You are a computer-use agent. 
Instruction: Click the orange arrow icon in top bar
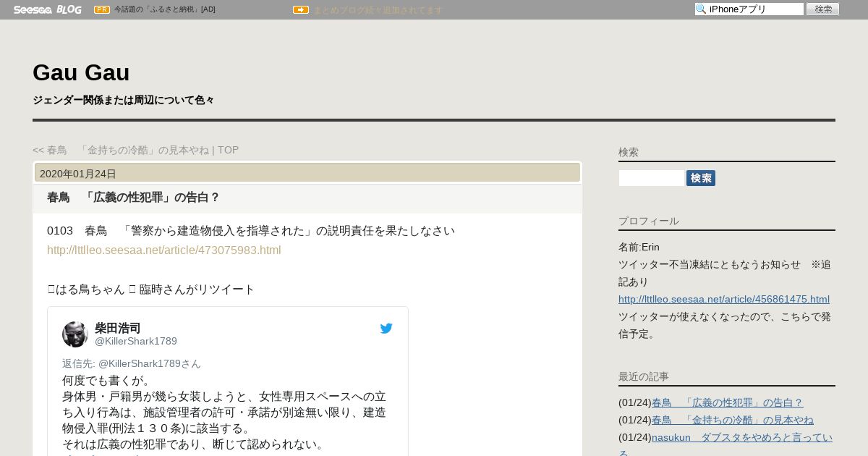[301, 9]
